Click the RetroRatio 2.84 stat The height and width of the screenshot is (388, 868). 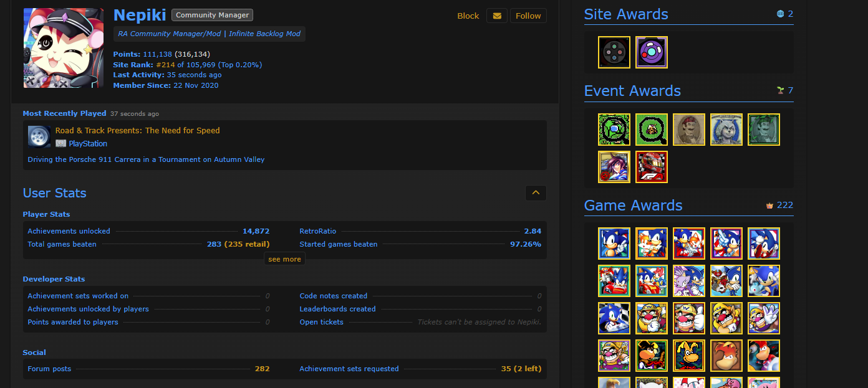pyautogui.click(x=420, y=231)
